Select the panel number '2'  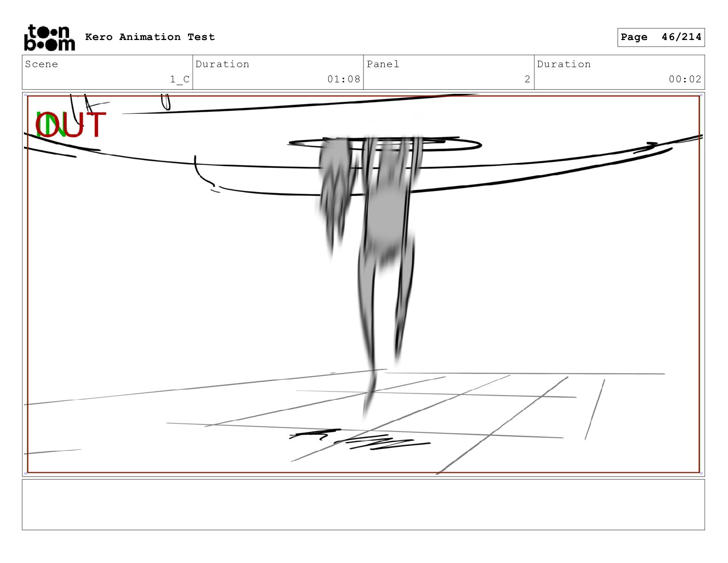[x=528, y=79]
